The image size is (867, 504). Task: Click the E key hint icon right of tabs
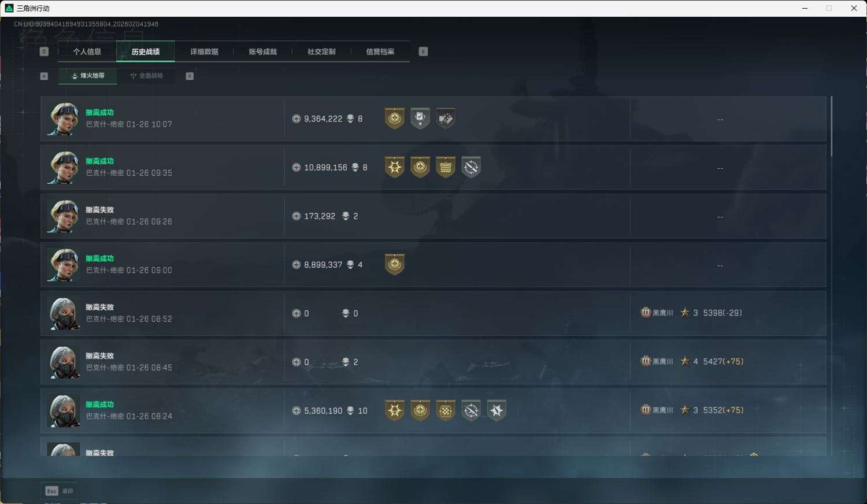click(x=423, y=51)
